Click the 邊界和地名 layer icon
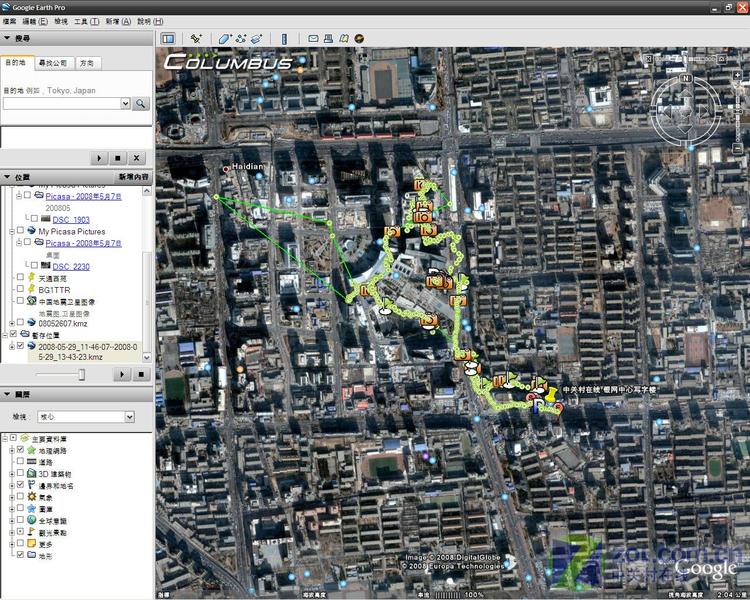 tap(32, 485)
